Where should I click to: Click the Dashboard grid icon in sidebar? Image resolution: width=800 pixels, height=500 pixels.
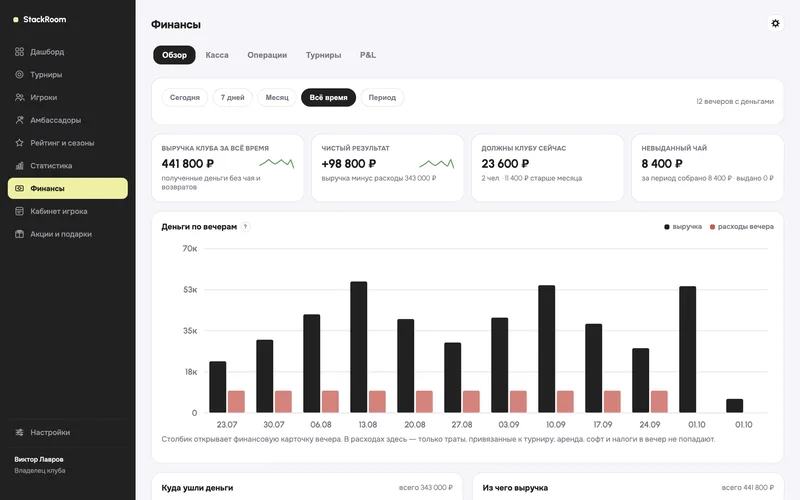click(19, 52)
